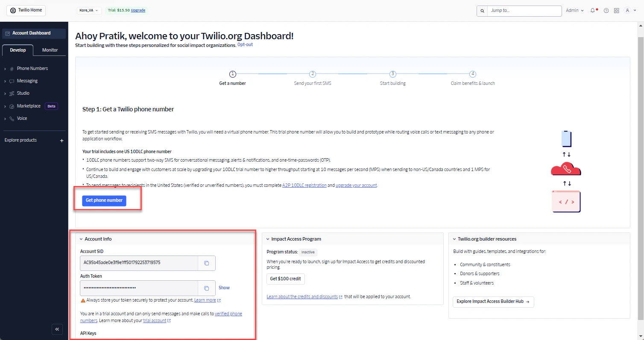Image resolution: width=644 pixels, height=340 pixels.
Task: Select step 3 Start building
Action: pos(393,78)
